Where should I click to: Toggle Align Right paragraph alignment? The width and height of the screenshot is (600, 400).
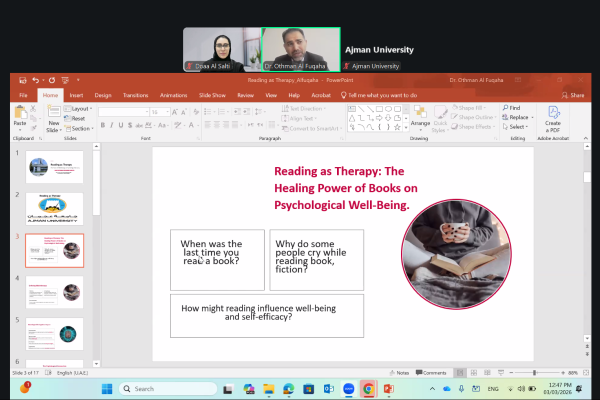click(226, 125)
